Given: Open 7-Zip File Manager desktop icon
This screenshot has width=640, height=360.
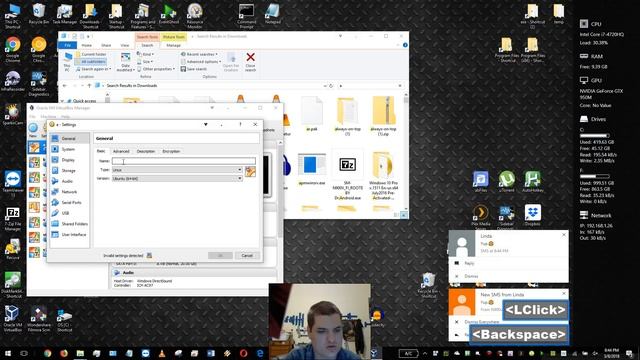Looking at the screenshot, I should [x=13, y=219].
